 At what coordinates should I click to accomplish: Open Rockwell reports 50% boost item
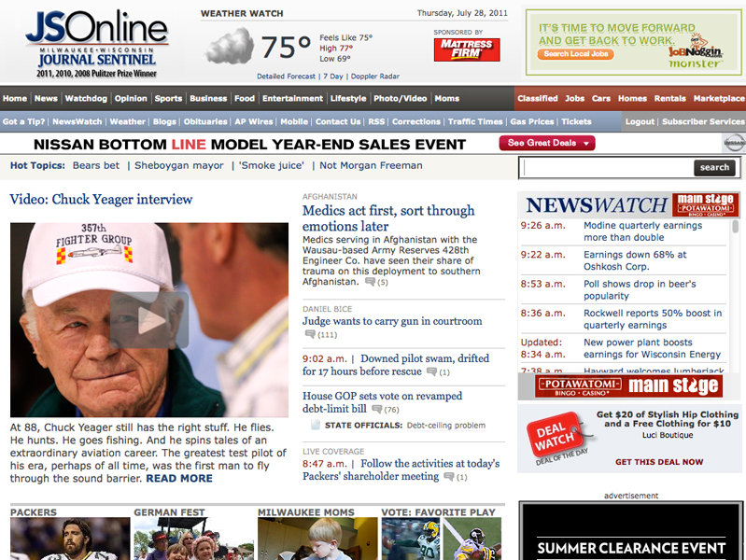653,319
